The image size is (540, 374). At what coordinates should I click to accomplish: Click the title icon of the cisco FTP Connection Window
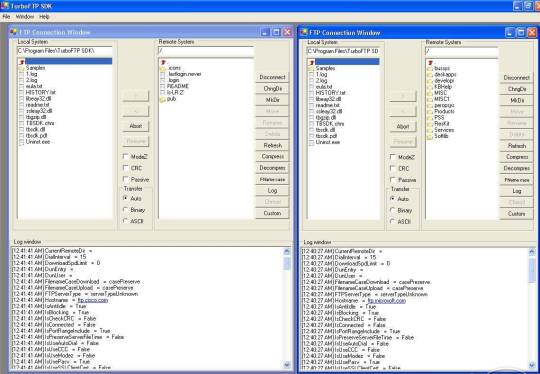click(x=13, y=32)
